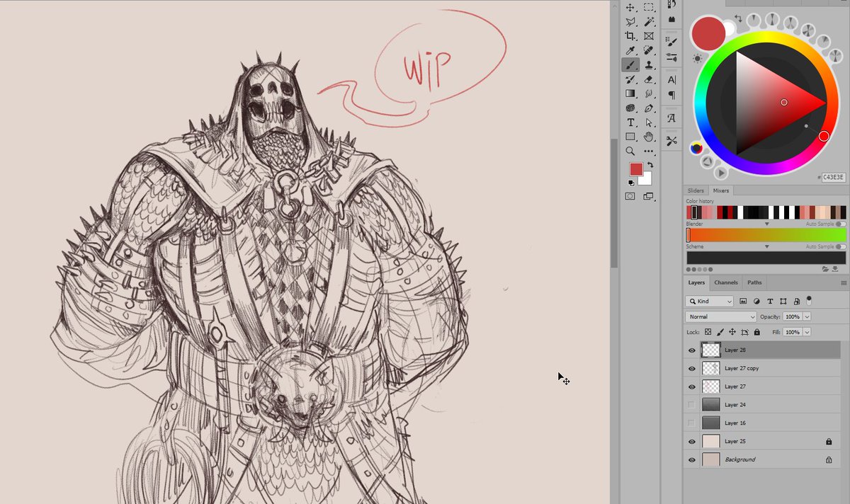The height and width of the screenshot is (504, 850).
Task: Switch to the Channels tab
Action: [x=725, y=282]
